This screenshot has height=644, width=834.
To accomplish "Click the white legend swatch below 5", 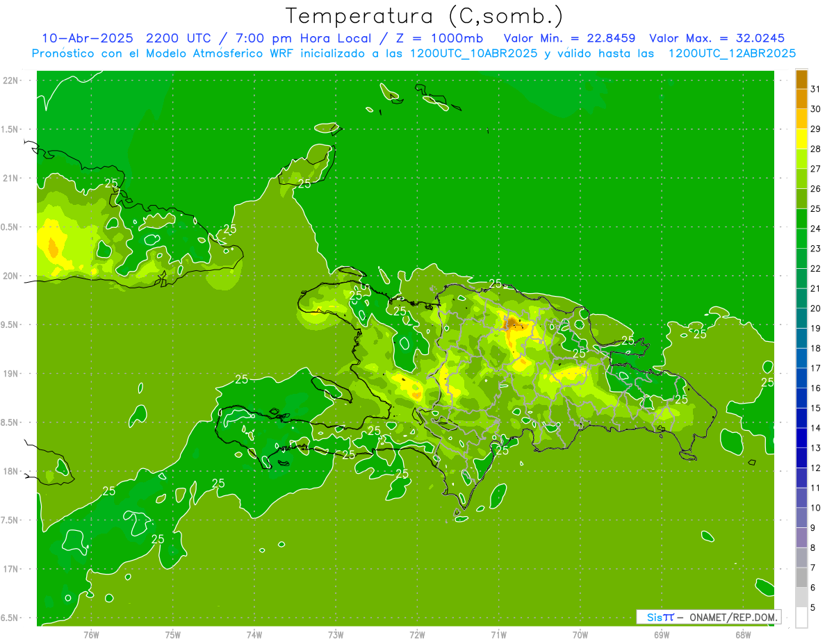I will [x=801, y=617].
